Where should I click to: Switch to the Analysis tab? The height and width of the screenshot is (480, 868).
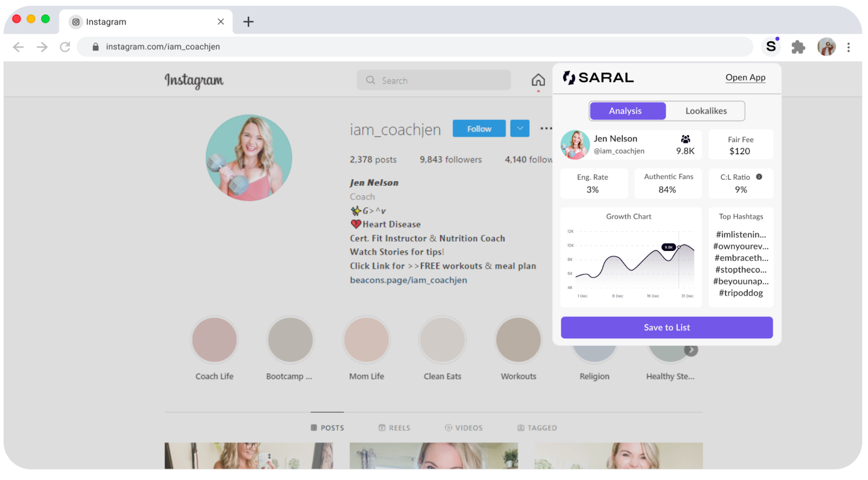628,111
